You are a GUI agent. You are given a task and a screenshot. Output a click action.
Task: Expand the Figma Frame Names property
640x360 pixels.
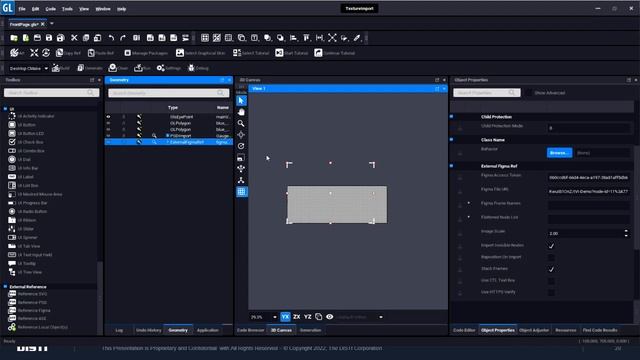pos(469,203)
